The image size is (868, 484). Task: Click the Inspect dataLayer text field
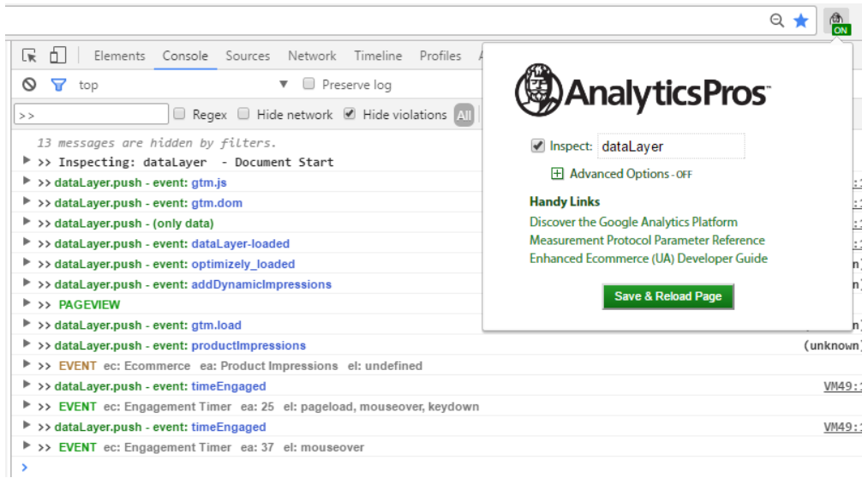(670, 146)
